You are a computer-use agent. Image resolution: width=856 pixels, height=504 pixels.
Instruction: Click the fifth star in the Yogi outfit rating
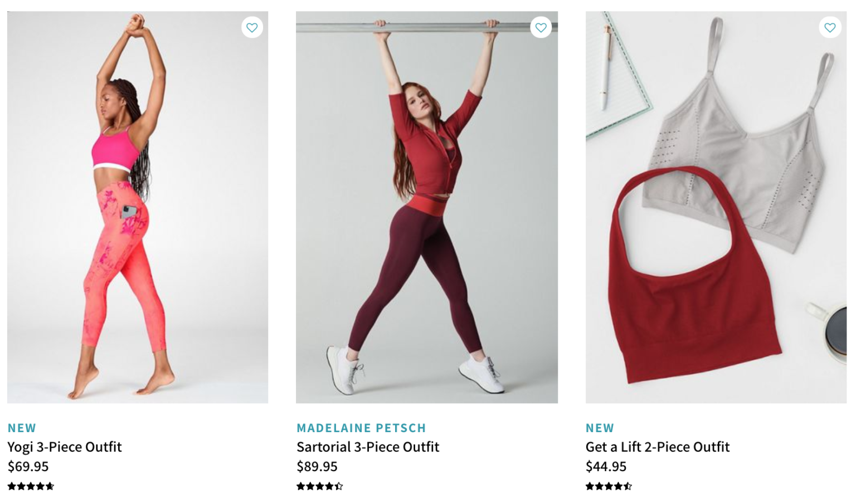point(49,487)
